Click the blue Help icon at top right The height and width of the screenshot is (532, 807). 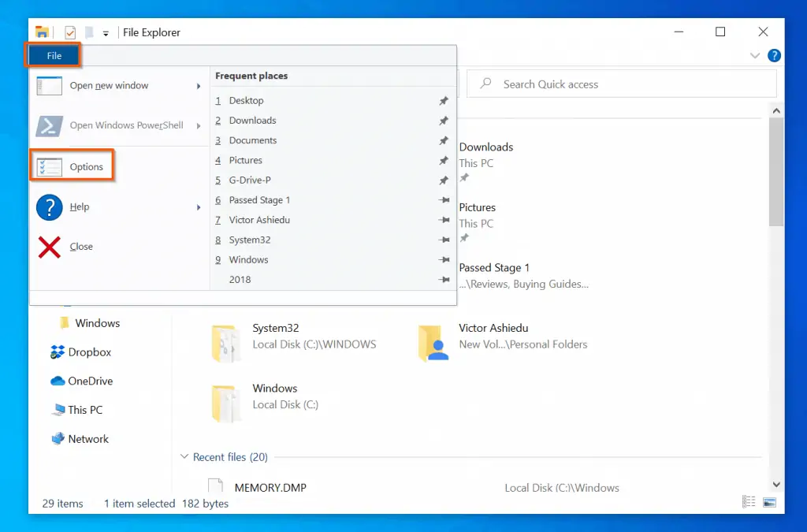[x=774, y=56]
